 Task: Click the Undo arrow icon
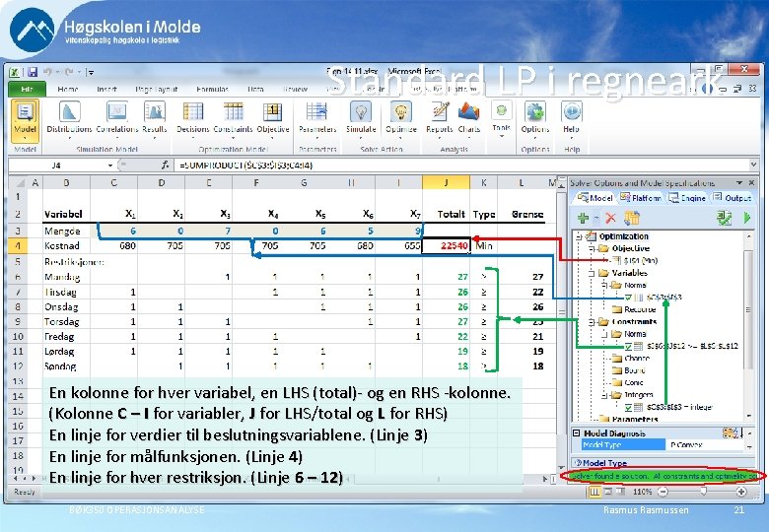pos(47,72)
